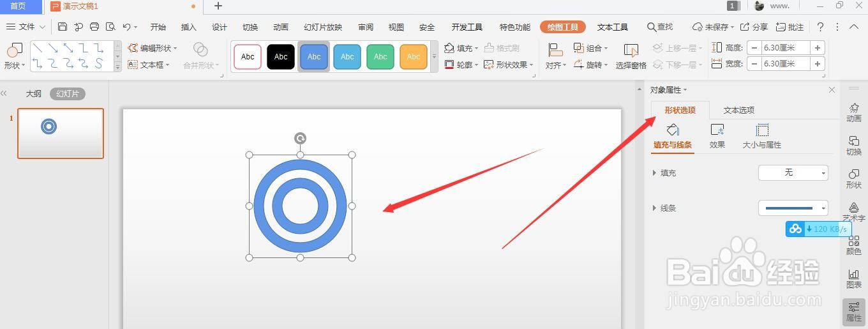Open the 文件 menu dropdown
Screen dimensions: 868x329
pos(26,27)
